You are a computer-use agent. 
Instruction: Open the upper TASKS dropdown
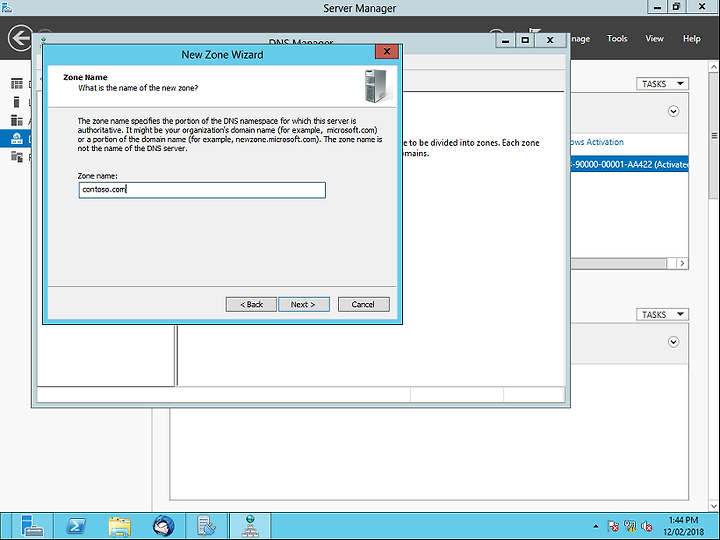662,84
